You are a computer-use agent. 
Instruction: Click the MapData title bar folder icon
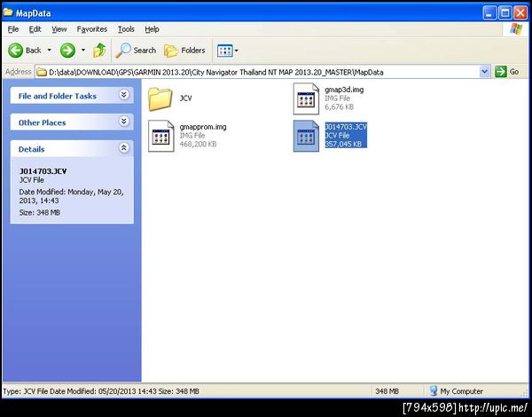pos(8,12)
